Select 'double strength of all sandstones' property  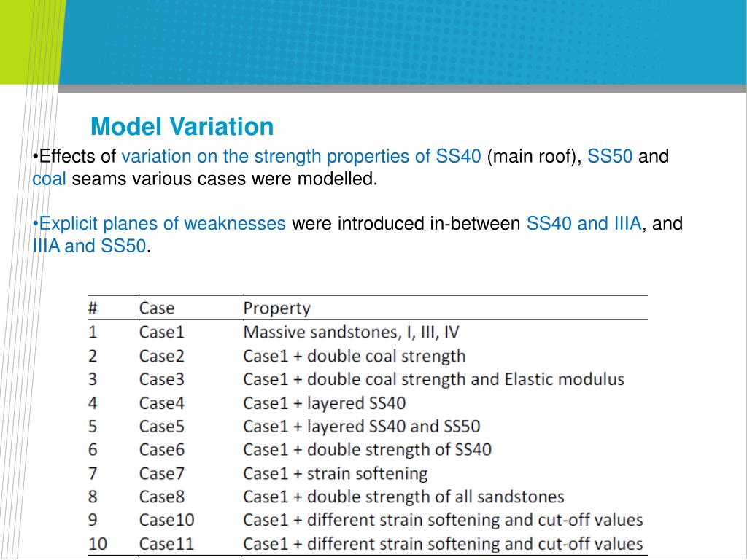click(403, 497)
